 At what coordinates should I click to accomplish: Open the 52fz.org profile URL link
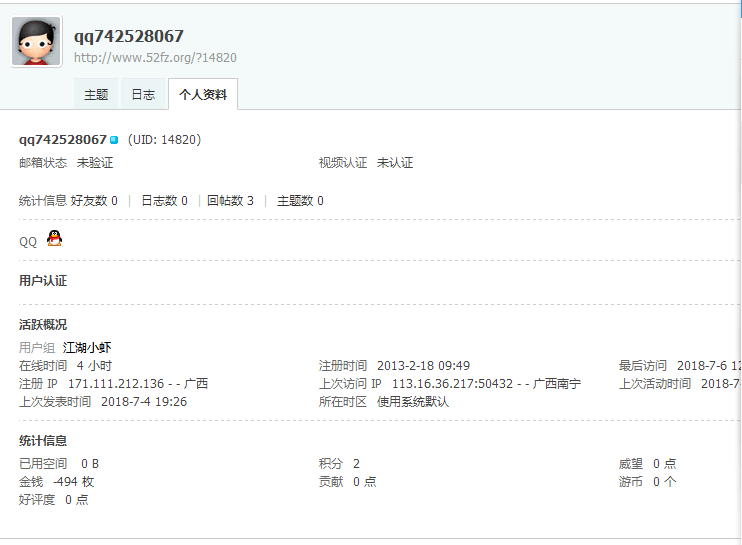click(x=155, y=58)
